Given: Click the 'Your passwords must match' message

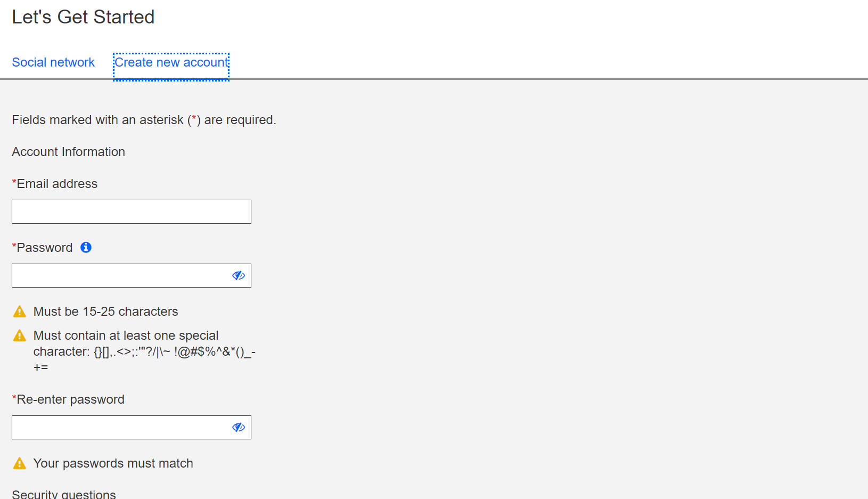Looking at the screenshot, I should point(113,463).
